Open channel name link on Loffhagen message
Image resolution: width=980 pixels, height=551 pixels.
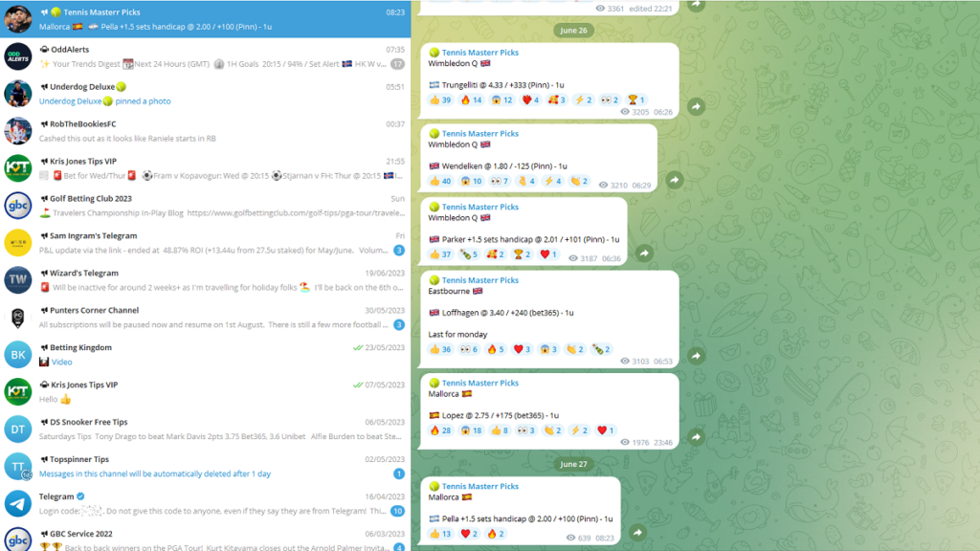[x=480, y=280]
